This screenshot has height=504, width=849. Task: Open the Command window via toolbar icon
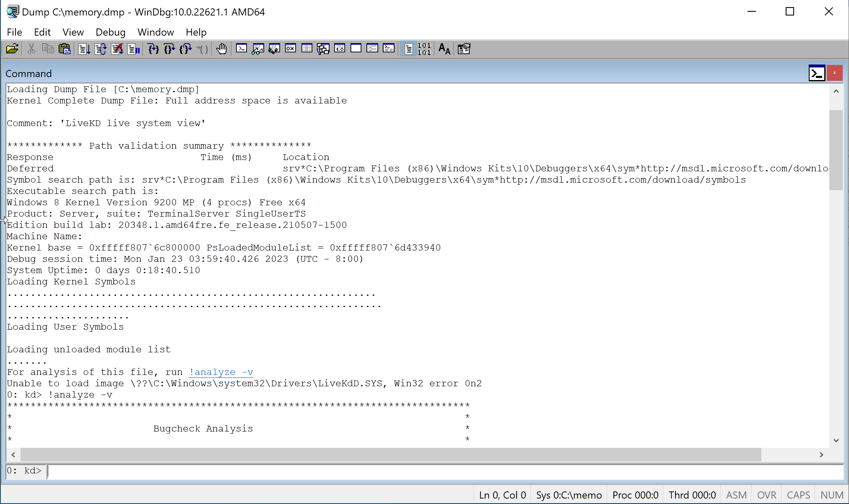click(241, 49)
